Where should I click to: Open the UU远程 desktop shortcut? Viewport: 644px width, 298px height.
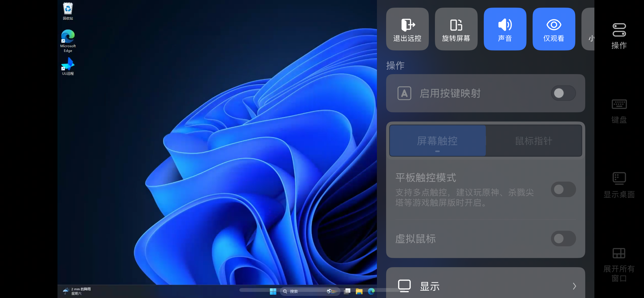point(68,66)
